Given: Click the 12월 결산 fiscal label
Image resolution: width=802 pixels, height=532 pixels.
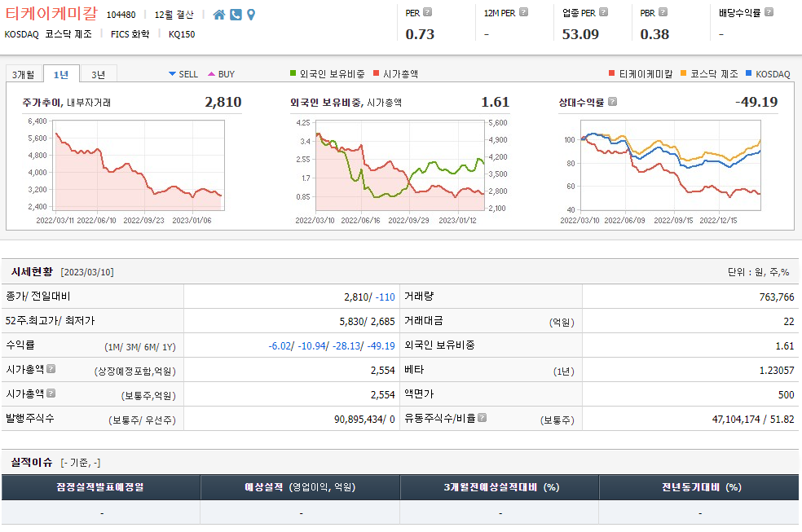Looking at the screenshot, I should click(x=174, y=15).
